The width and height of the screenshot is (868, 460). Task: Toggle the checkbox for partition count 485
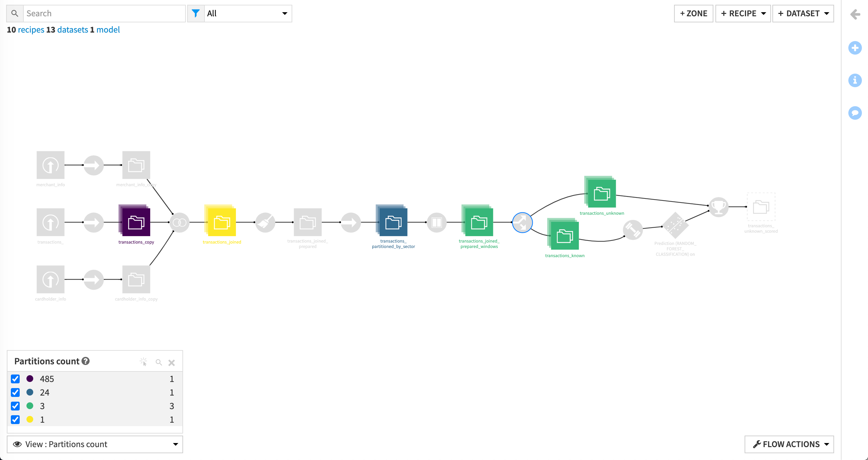tap(16, 379)
